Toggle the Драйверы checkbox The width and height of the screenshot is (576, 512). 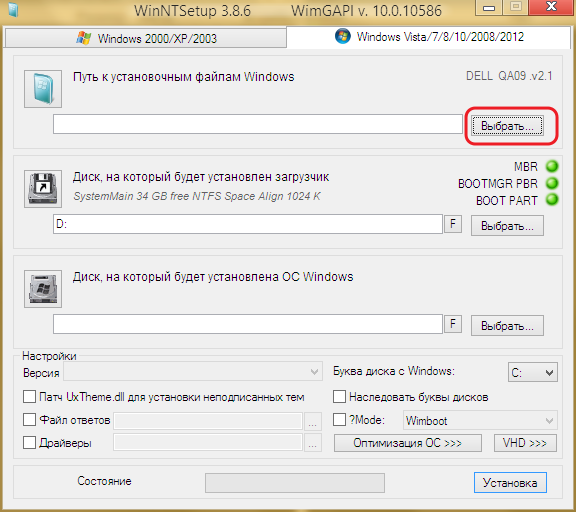pos(29,443)
